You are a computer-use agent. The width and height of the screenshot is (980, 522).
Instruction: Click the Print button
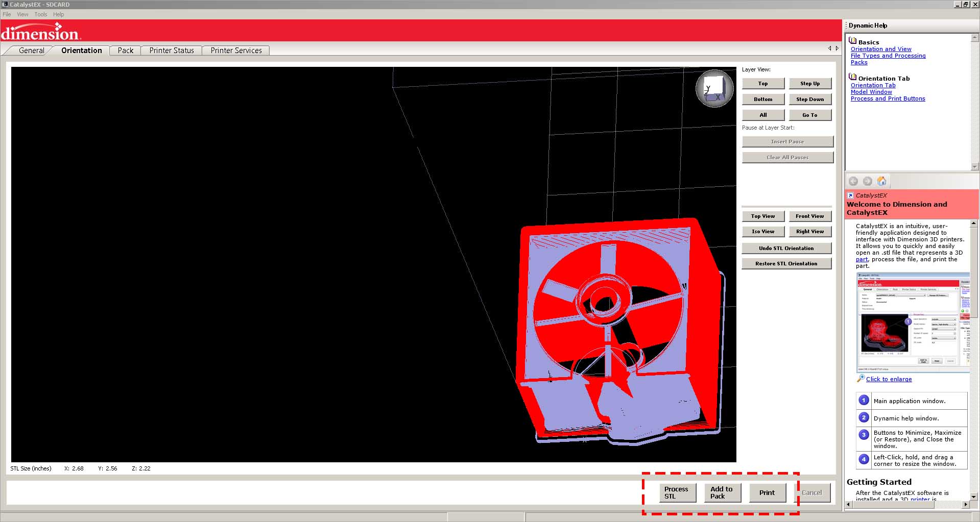pos(767,493)
